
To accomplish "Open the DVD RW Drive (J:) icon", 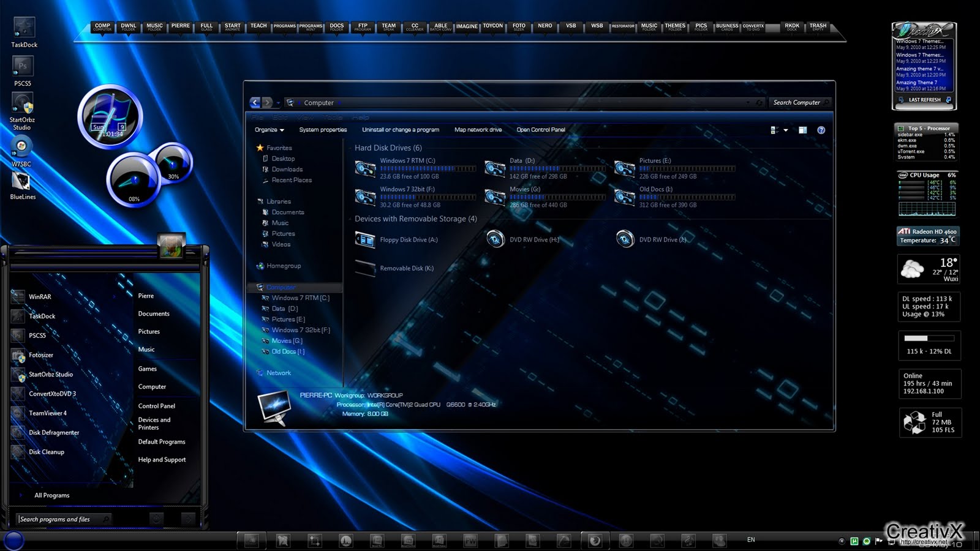I will pyautogui.click(x=625, y=239).
